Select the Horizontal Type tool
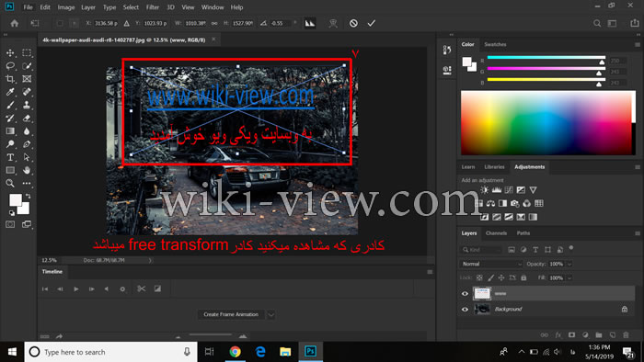This screenshot has height=362, width=644. tap(10, 157)
